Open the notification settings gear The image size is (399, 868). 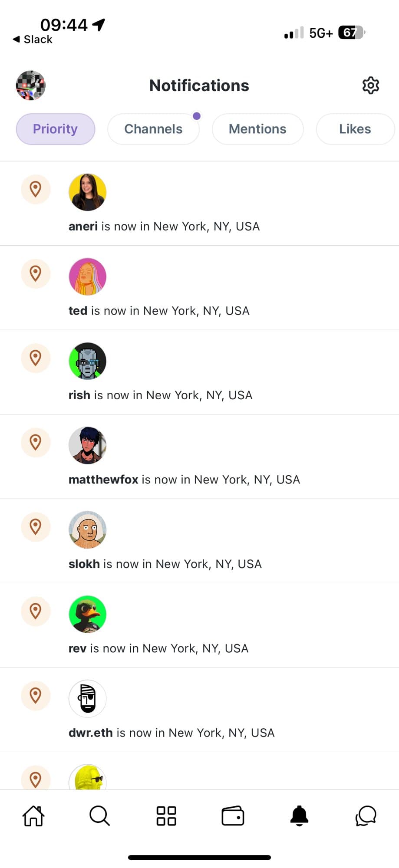[x=370, y=85]
